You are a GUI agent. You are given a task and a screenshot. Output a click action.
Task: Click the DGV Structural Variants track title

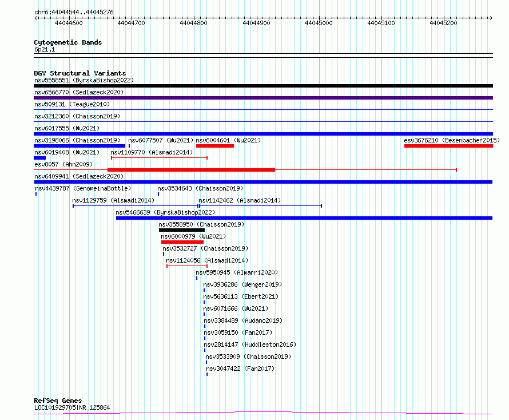coord(80,73)
